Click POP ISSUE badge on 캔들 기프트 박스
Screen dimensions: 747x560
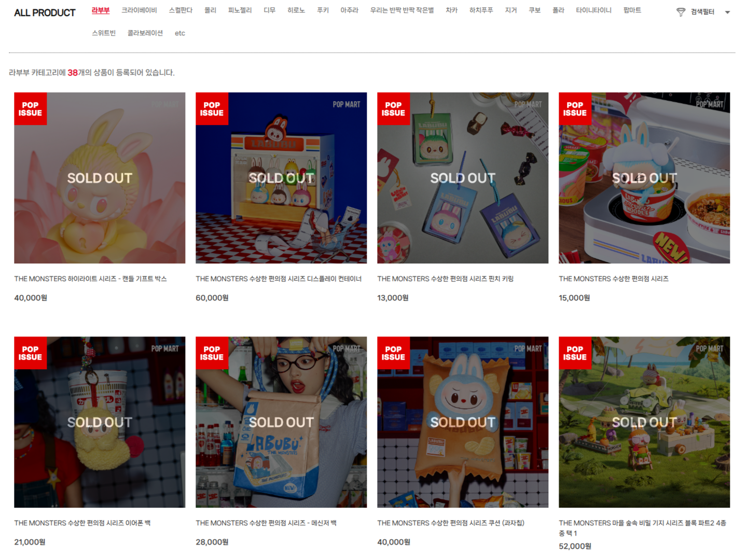click(x=30, y=109)
